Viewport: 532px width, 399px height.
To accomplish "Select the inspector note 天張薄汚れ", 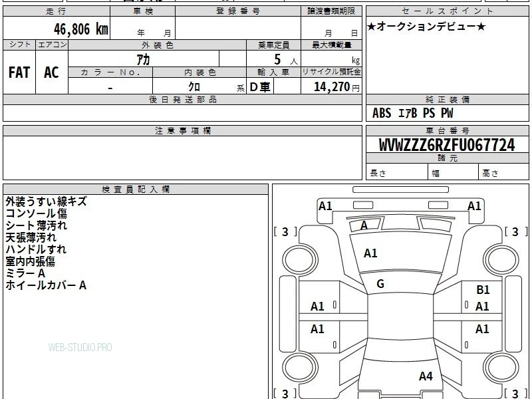I will point(31,237).
